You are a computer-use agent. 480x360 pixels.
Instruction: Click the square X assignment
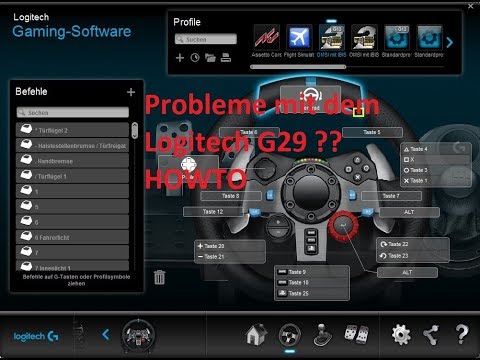(x=436, y=160)
